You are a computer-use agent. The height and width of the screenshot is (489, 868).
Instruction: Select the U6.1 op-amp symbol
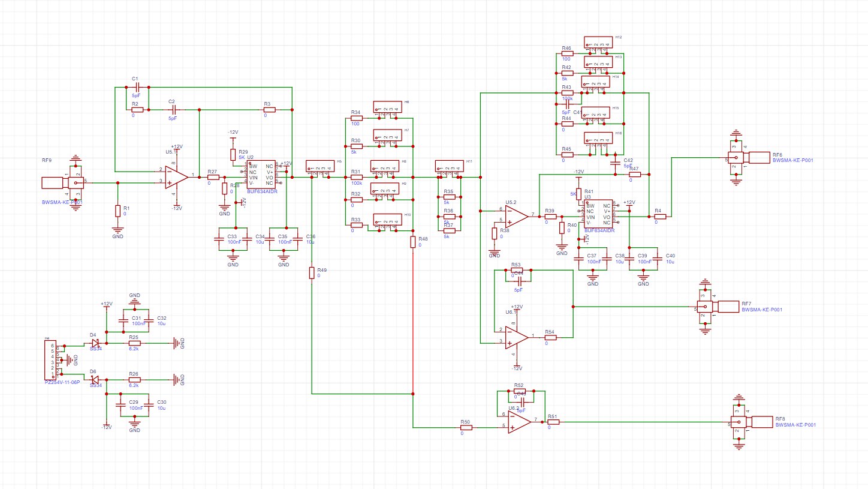(x=517, y=337)
